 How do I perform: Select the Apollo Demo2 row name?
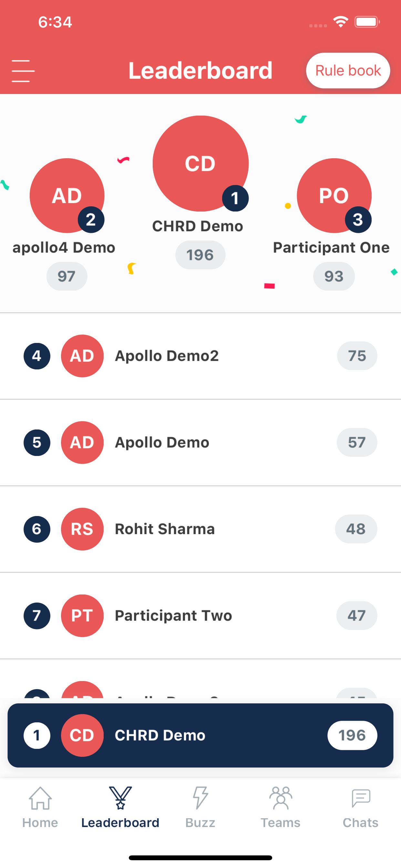[x=167, y=356]
